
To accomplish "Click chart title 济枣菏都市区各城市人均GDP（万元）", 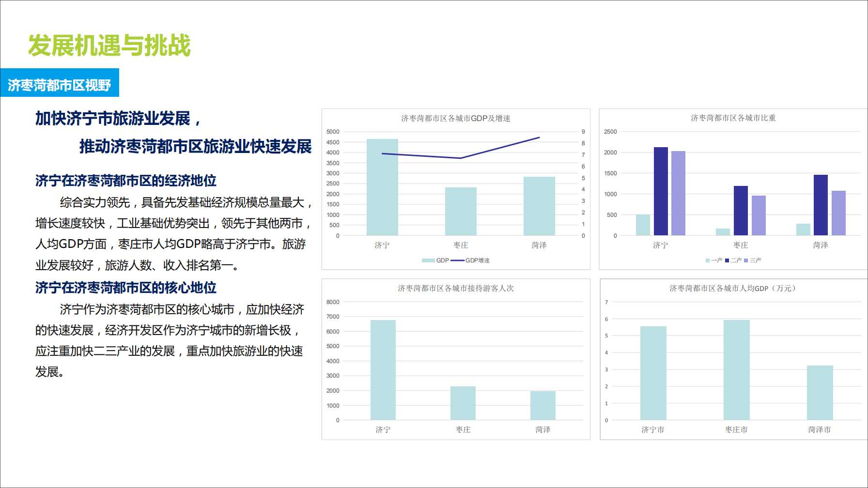I will pos(733,288).
